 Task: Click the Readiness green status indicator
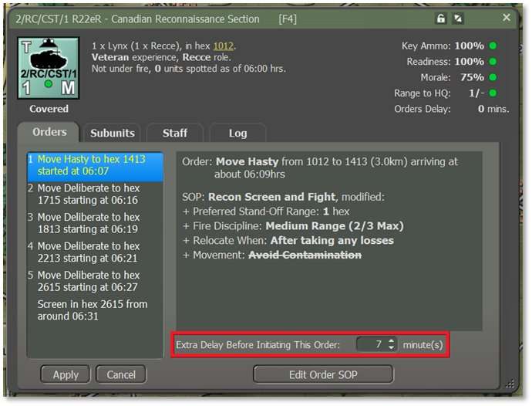click(492, 62)
